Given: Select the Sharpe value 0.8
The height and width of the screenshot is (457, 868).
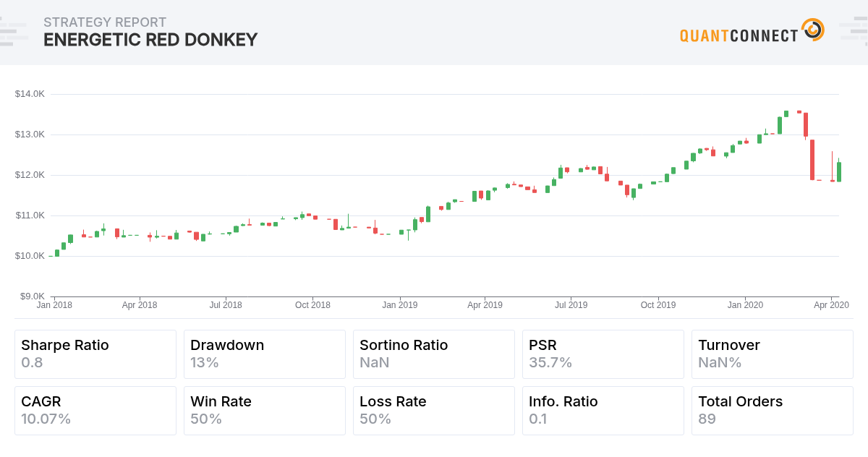Looking at the screenshot, I should (32, 362).
